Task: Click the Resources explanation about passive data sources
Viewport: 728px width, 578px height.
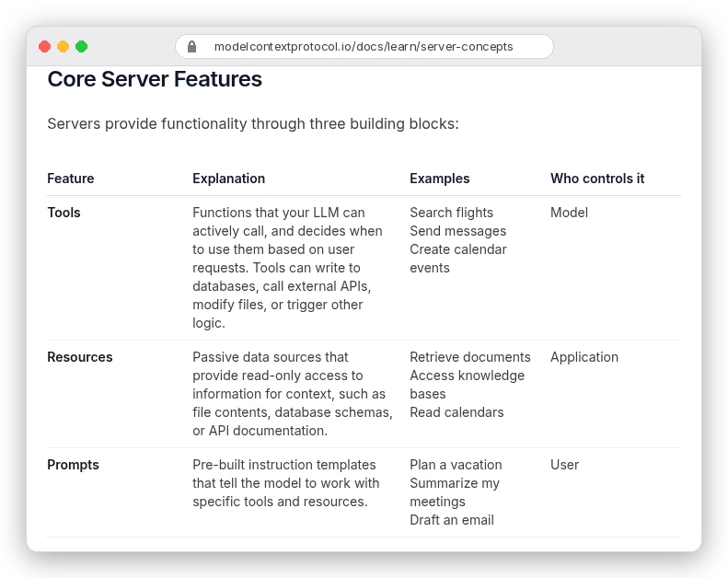Action: pos(293,394)
